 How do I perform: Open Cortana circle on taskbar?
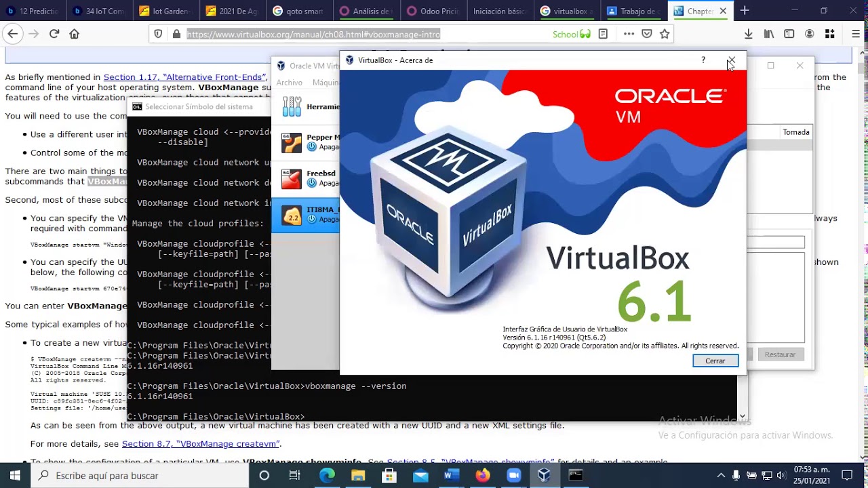pos(264,475)
